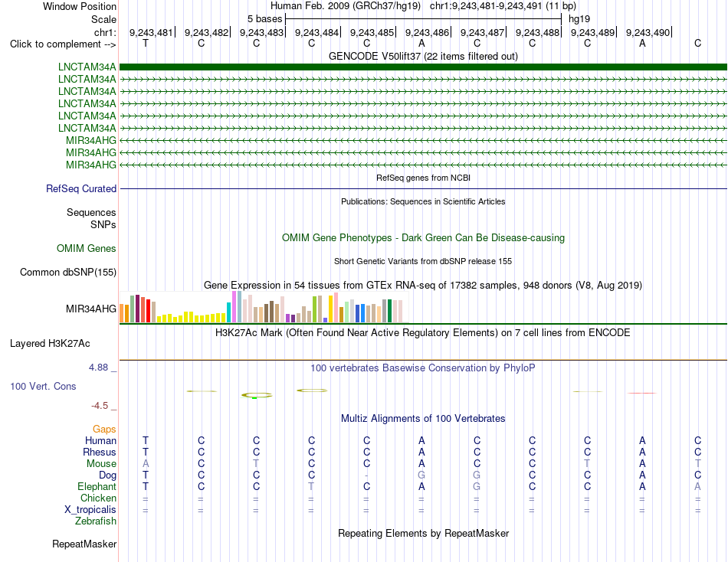Click the "chr1:" ruler label
Viewport: 728px width, 562px height.
click(105, 32)
